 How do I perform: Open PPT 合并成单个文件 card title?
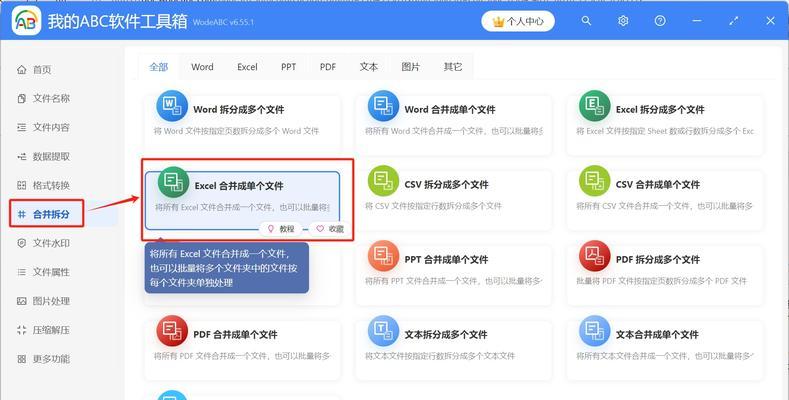point(446,260)
